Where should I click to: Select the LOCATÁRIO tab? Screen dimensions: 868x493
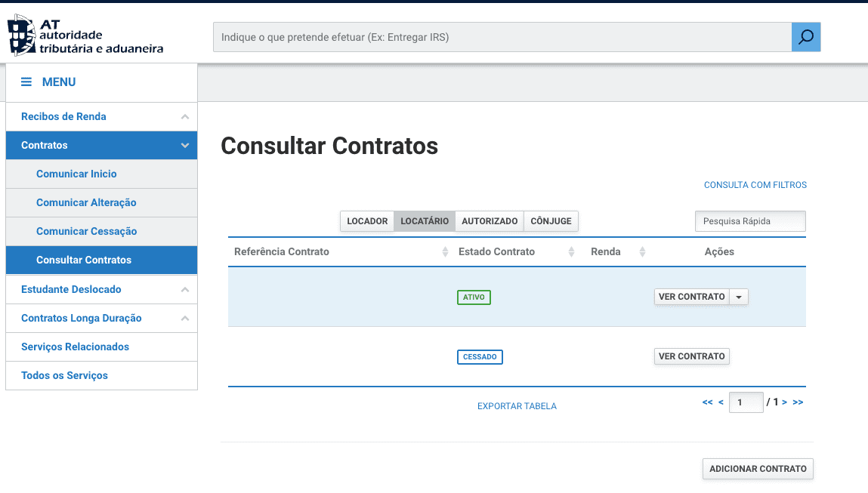coord(425,220)
